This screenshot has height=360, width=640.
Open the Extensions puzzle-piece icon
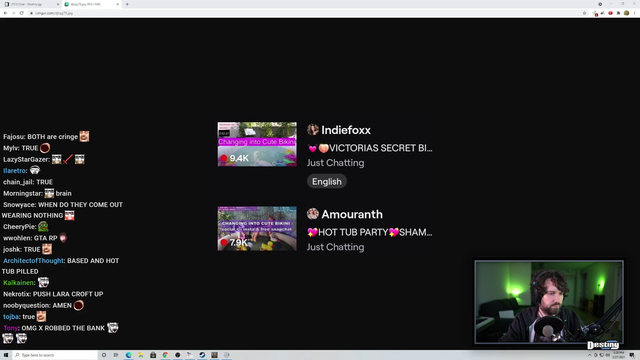coord(618,13)
